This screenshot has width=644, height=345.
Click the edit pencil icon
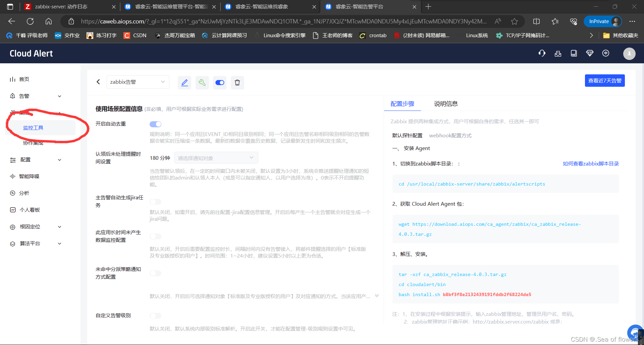tap(184, 82)
